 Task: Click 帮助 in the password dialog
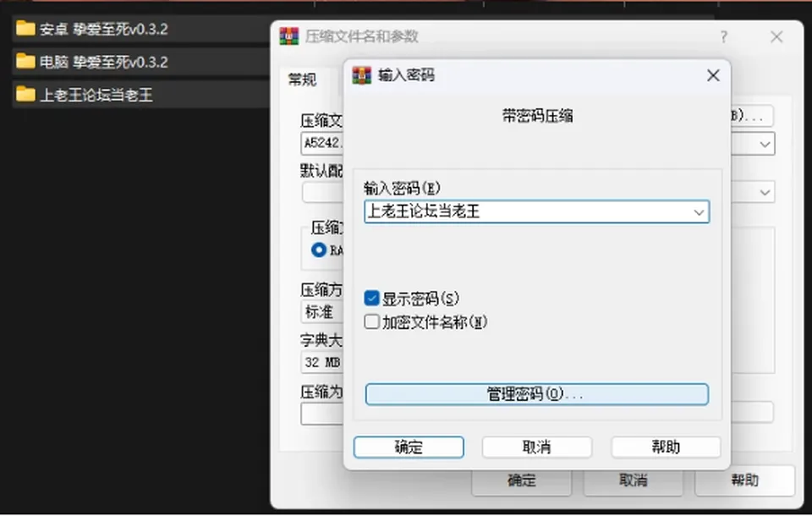(666, 447)
